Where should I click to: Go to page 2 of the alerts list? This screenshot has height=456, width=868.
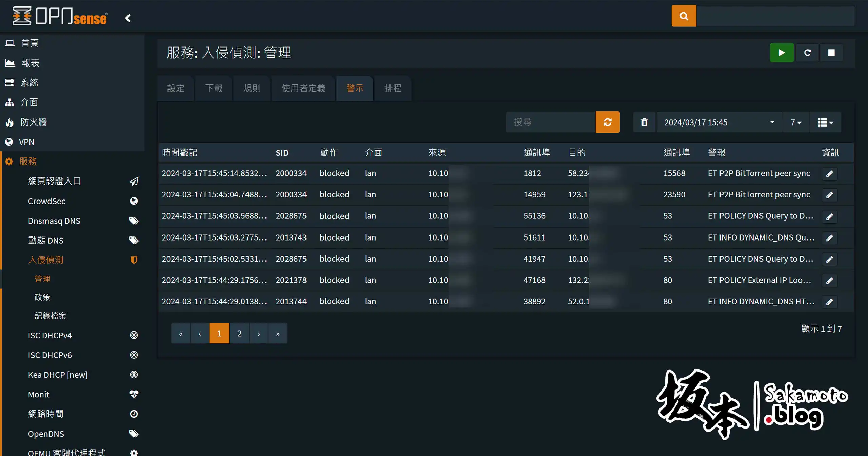(239, 333)
